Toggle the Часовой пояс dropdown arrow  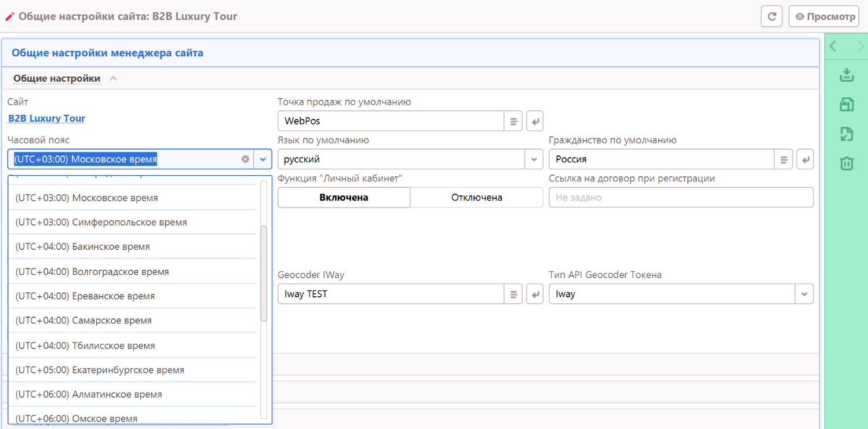coord(263,159)
